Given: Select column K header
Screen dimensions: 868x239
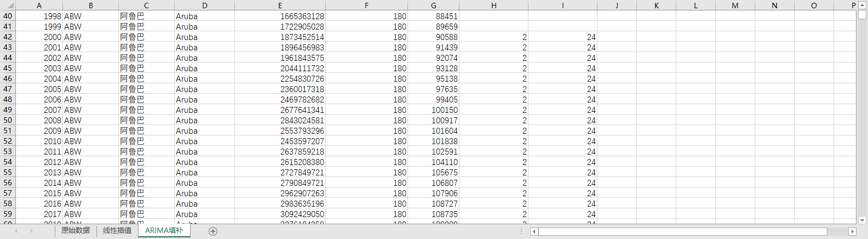Looking at the screenshot, I should tap(656, 5).
